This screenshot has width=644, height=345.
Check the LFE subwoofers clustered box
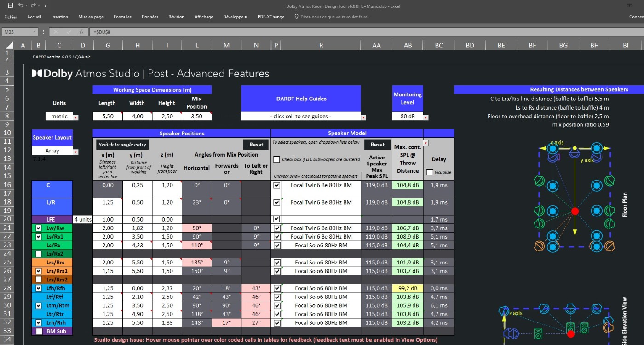[276, 159]
